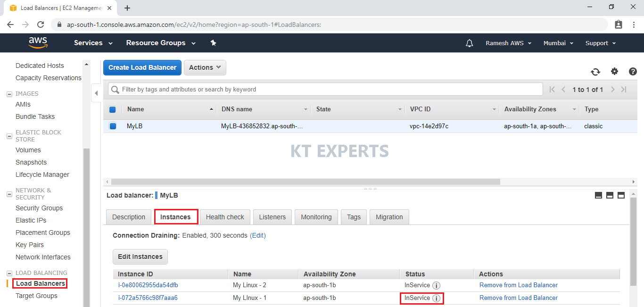644x307 pixels.
Task: Toggle the MyLB row checkbox
Action: click(112, 126)
